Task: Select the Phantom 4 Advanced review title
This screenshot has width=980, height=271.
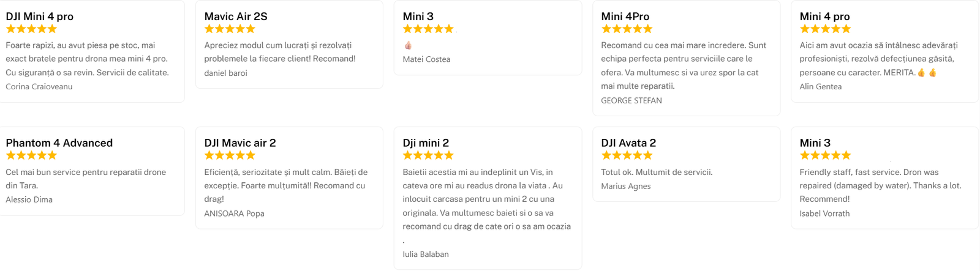Action: [59, 143]
